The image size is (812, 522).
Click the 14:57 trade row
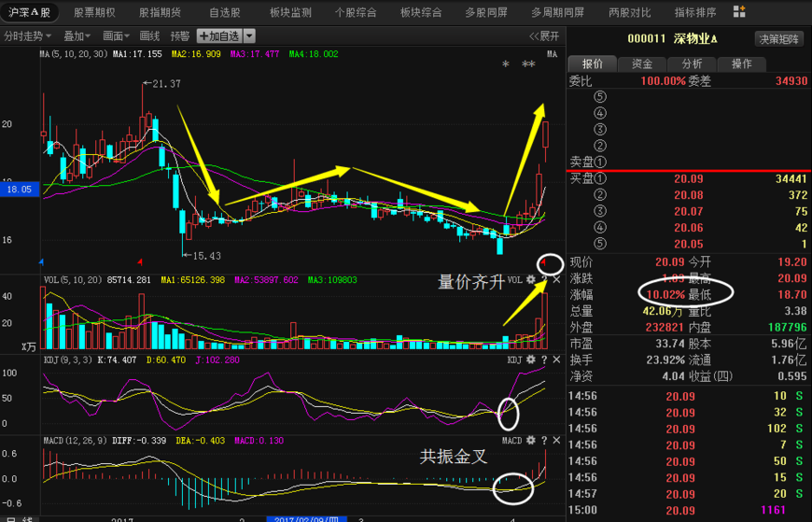pyautogui.click(x=688, y=493)
